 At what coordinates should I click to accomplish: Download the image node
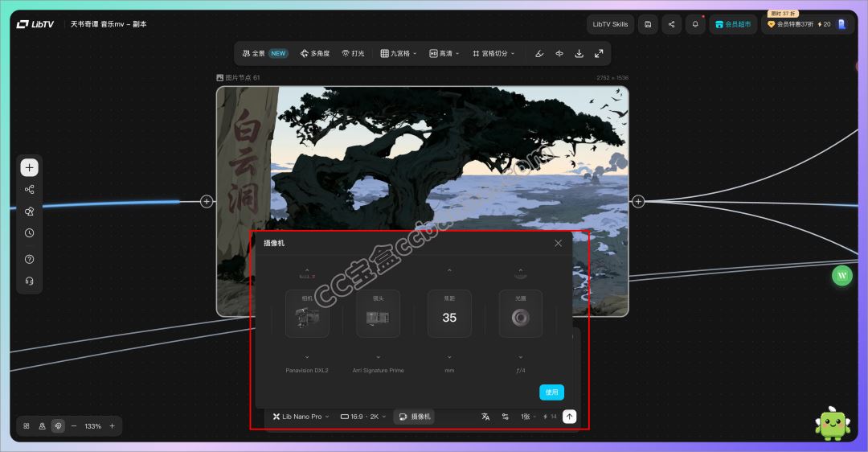(579, 54)
